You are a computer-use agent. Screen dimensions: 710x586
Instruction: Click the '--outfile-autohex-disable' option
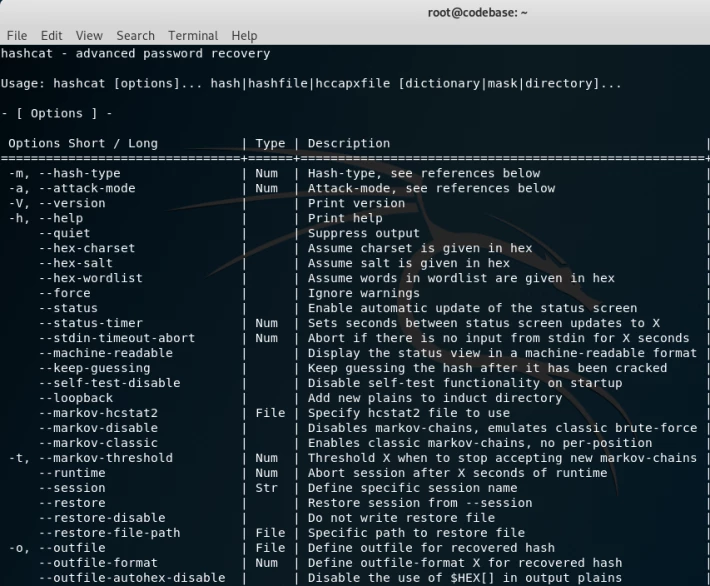click(x=132, y=577)
